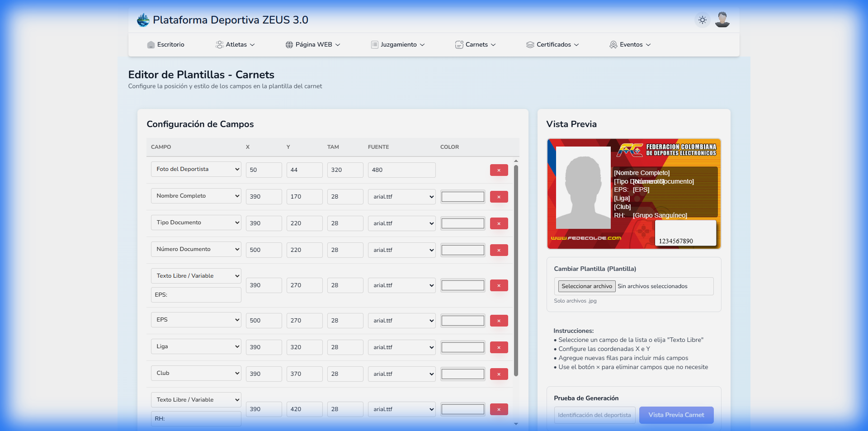
Task: Delete the Liga field row
Action: pos(499,347)
